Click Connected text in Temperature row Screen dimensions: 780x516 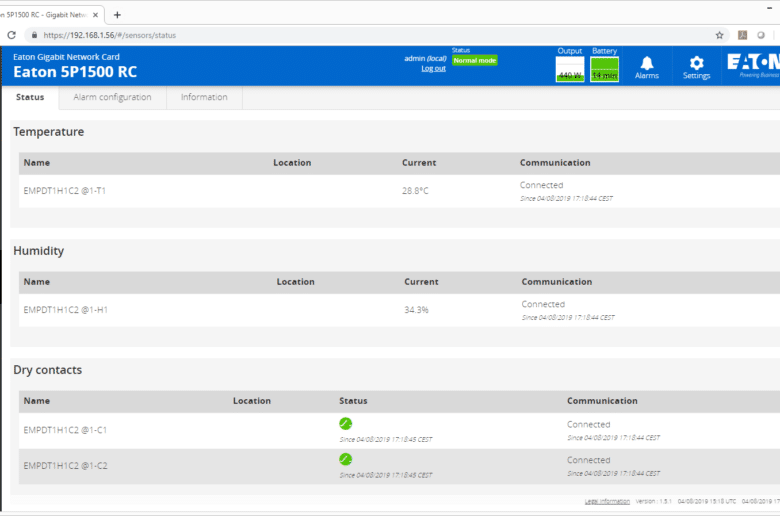coord(542,185)
